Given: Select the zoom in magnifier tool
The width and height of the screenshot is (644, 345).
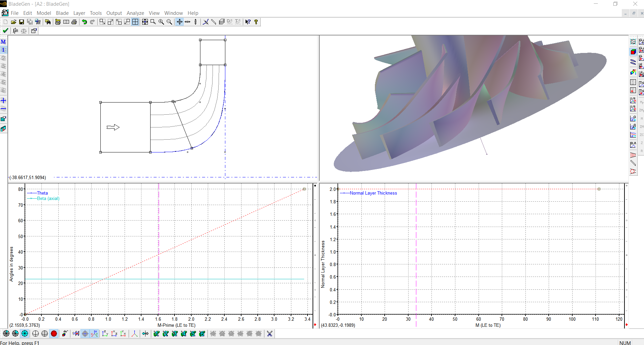Looking at the screenshot, I should [x=161, y=22].
